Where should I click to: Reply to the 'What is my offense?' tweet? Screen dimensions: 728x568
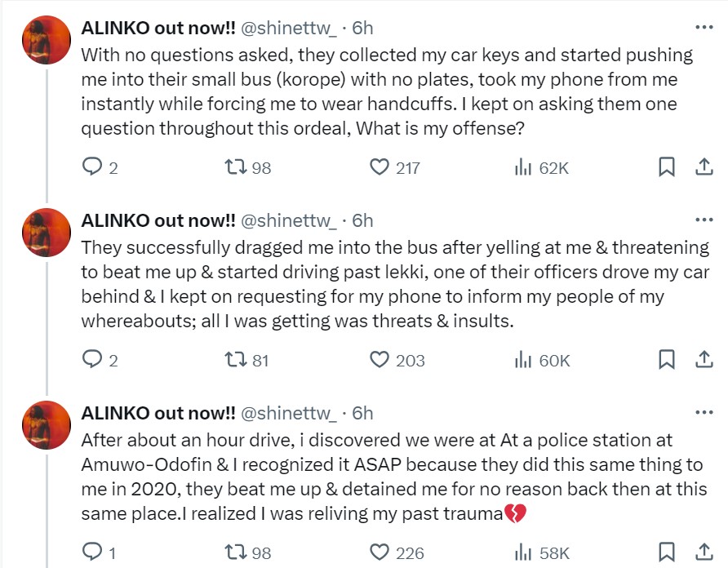[x=91, y=167]
